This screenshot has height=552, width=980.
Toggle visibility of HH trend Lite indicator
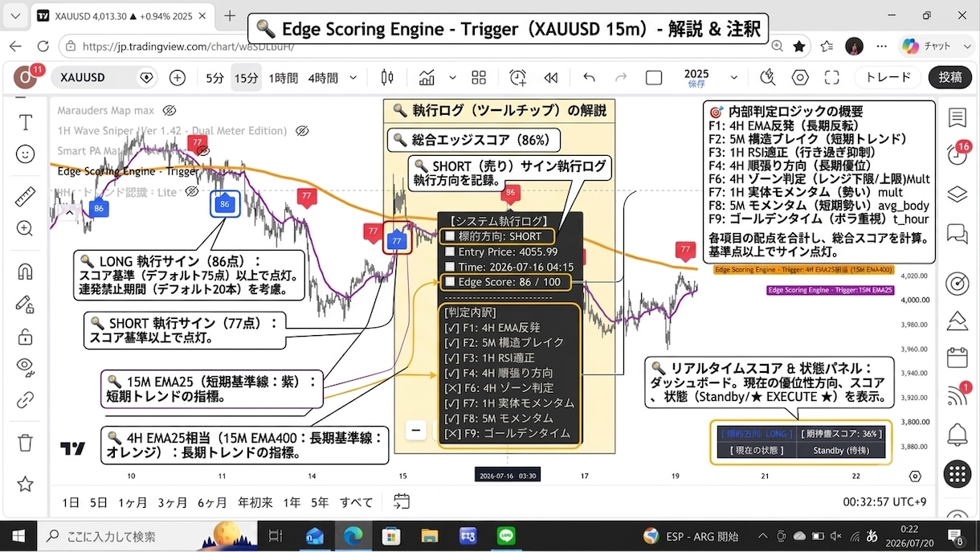pos(191,192)
